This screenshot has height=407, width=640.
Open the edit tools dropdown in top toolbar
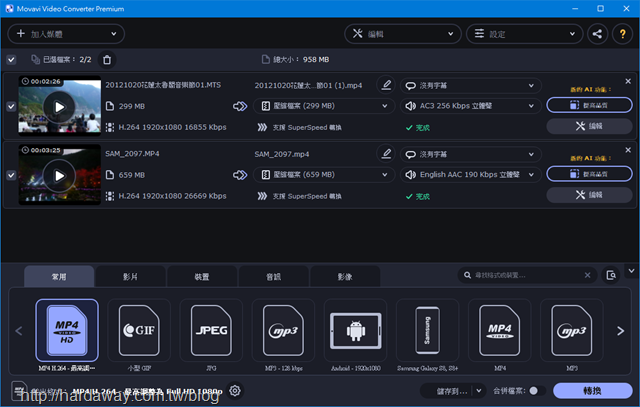point(403,34)
